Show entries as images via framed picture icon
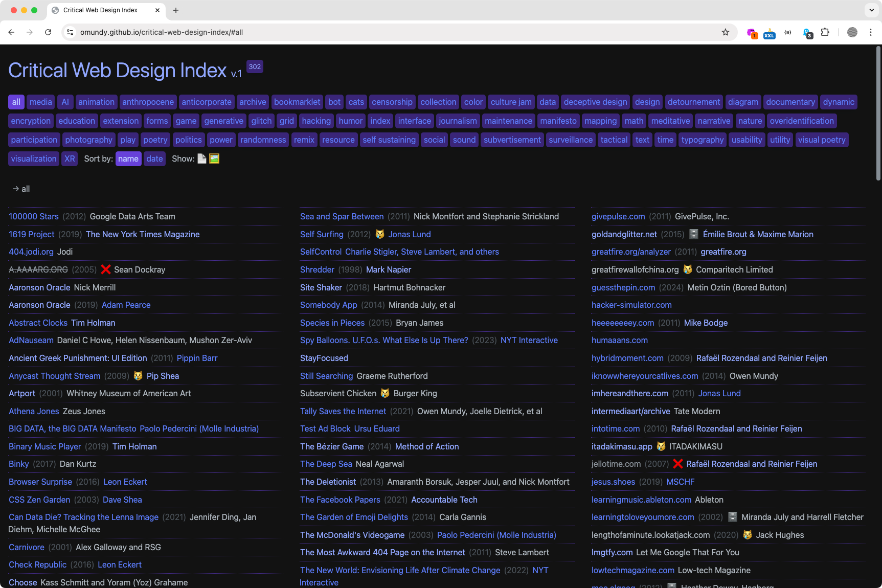 coord(214,159)
